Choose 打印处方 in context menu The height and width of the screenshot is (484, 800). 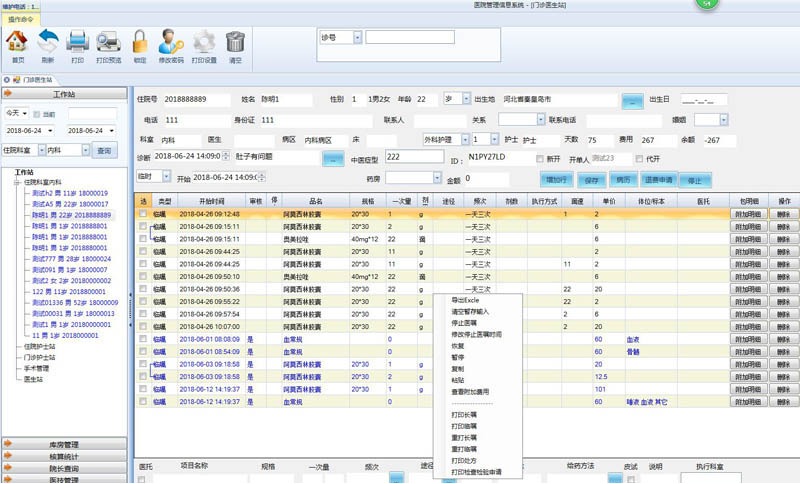click(464, 461)
